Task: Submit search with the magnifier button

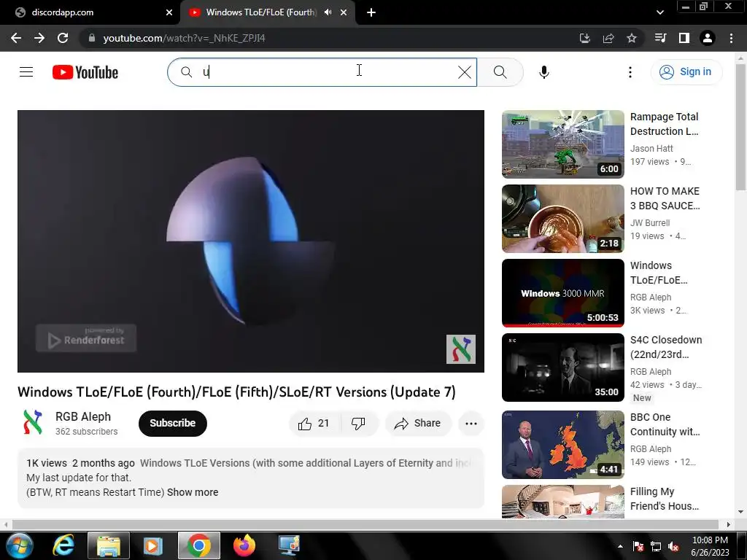Action: tap(500, 72)
